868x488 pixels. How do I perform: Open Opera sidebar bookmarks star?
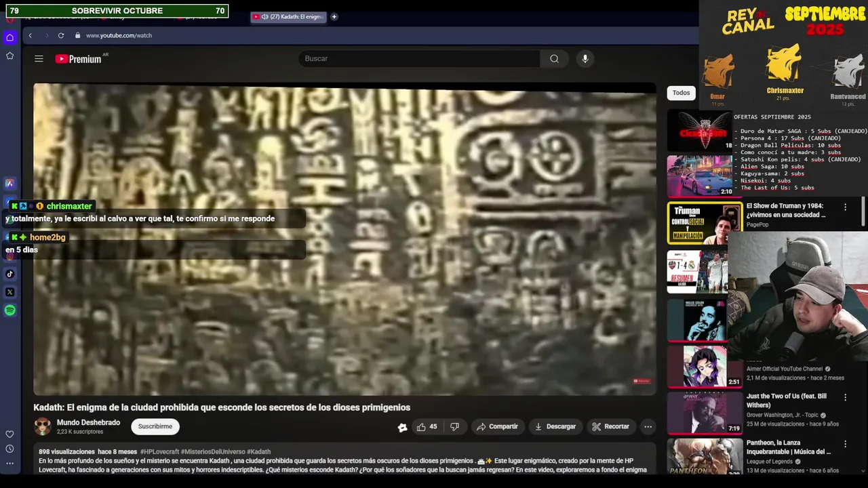click(x=9, y=56)
